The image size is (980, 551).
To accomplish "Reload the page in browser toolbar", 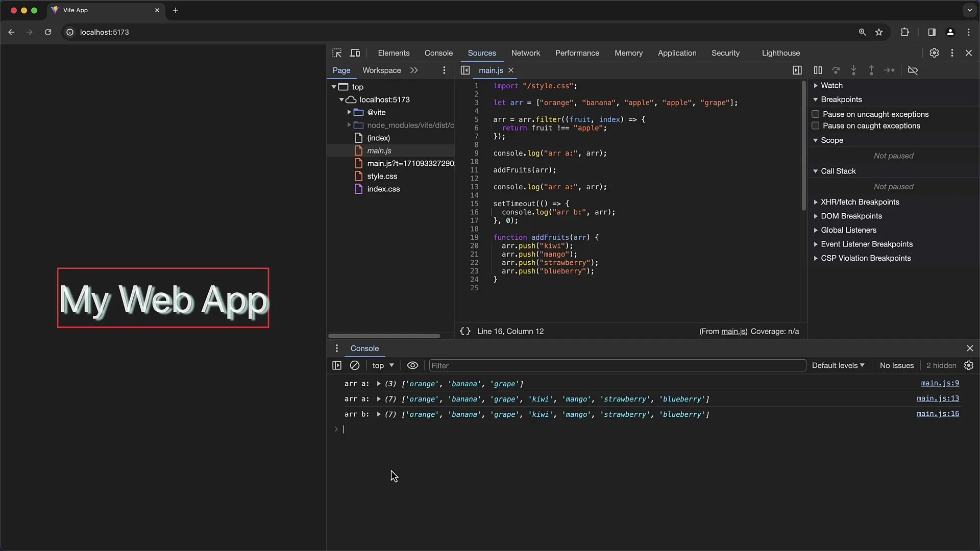I will pyautogui.click(x=48, y=32).
